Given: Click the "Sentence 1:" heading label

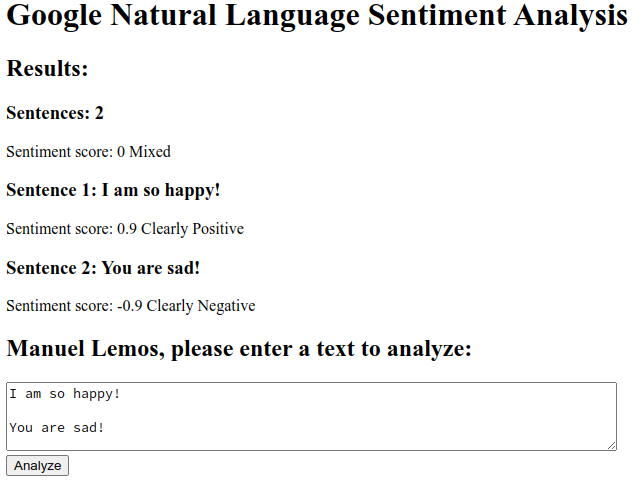Looking at the screenshot, I should pos(51,190).
